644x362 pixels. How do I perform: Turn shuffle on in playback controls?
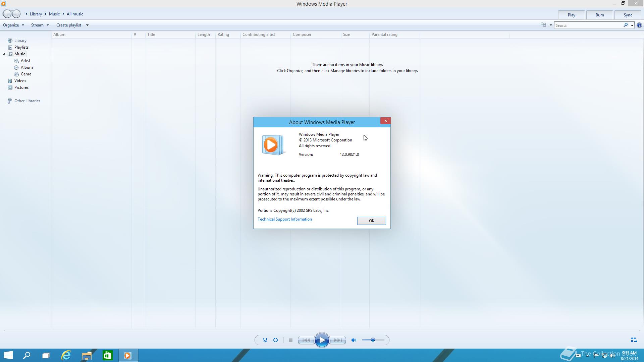pyautogui.click(x=265, y=340)
